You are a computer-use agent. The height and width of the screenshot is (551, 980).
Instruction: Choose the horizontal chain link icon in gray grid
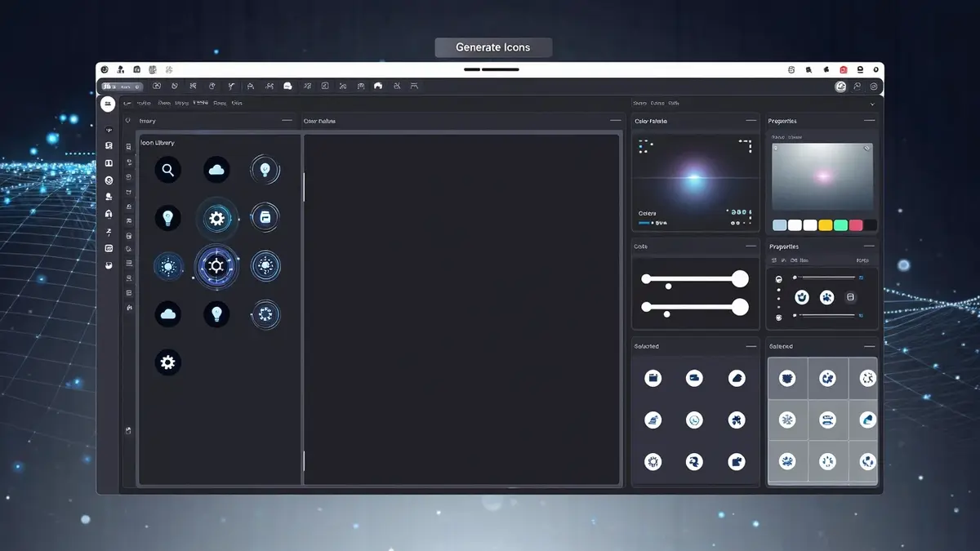point(827,420)
